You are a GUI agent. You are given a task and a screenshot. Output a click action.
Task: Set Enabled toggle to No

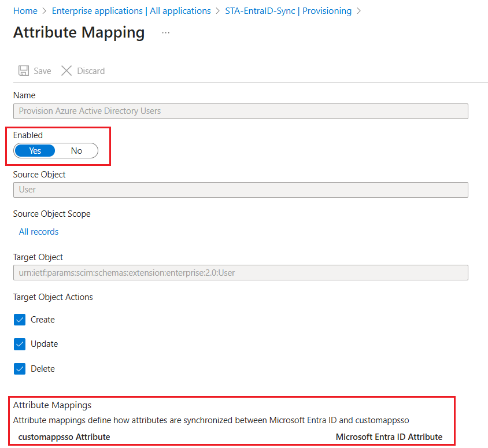76,151
